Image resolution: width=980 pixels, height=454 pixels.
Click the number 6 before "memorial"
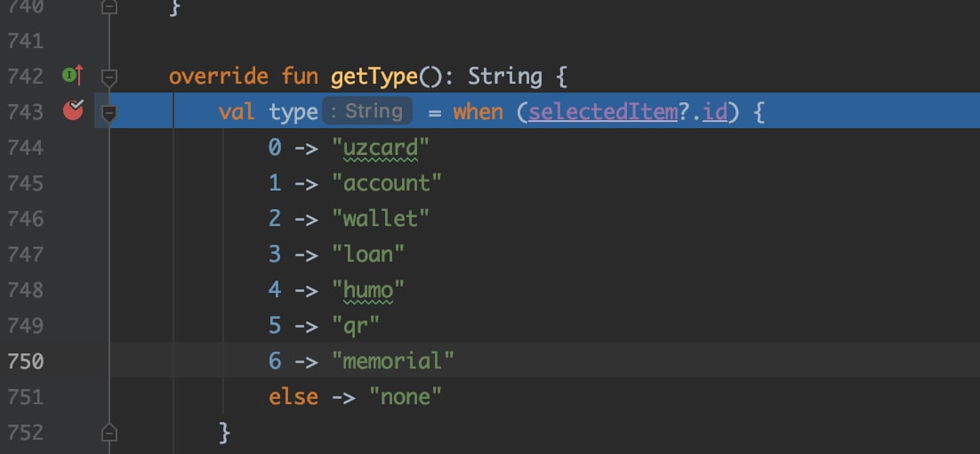275,361
